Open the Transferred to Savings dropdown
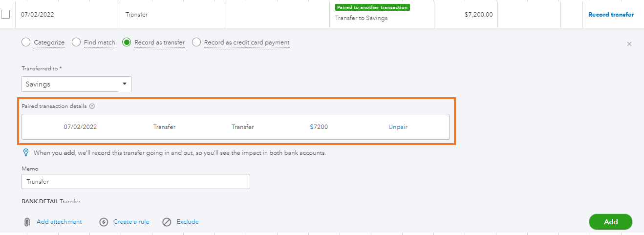The height and width of the screenshot is (235, 644). [76, 84]
